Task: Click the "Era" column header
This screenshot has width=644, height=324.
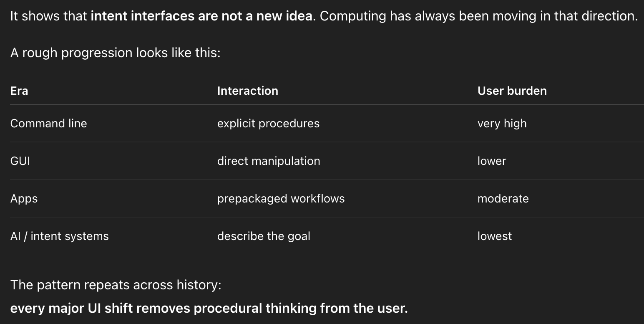Action: pyautogui.click(x=19, y=91)
